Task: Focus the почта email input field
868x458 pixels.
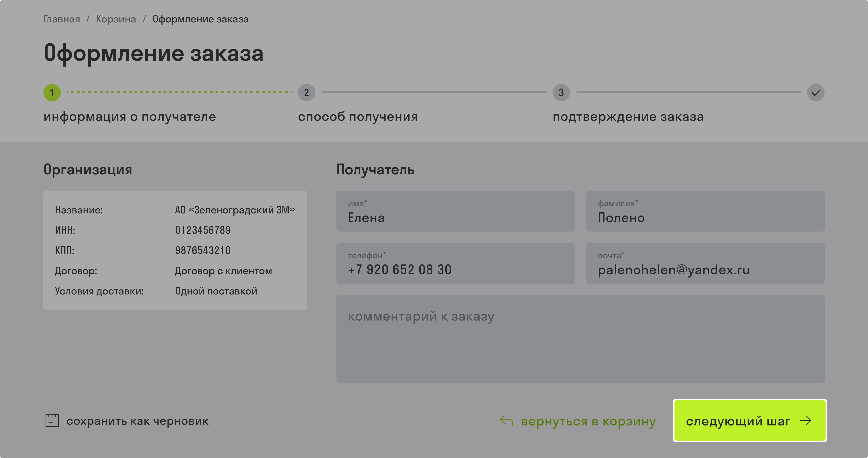Action: 705,263
